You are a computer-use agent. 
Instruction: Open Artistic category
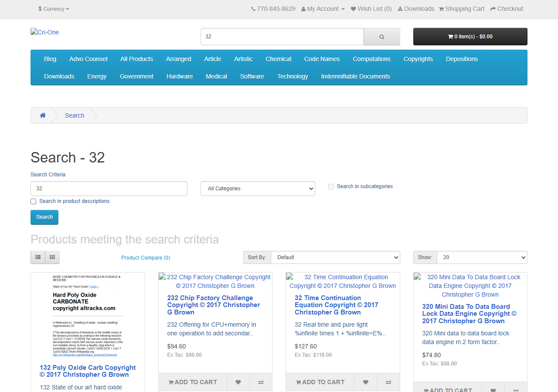[243, 59]
